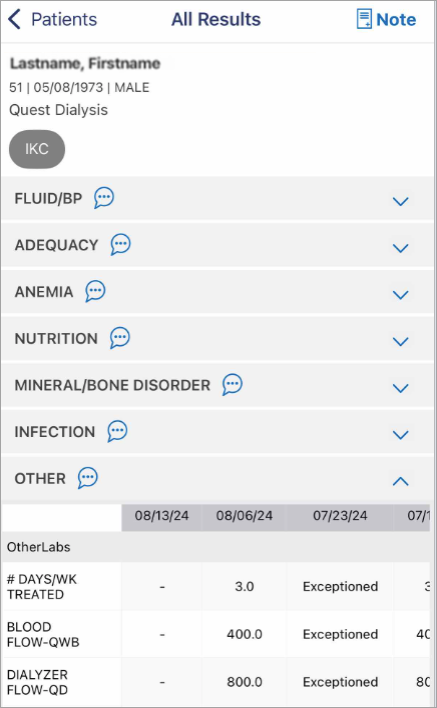Open the ANEMIA comment bubble icon
The height and width of the screenshot is (708, 437).
(95, 291)
